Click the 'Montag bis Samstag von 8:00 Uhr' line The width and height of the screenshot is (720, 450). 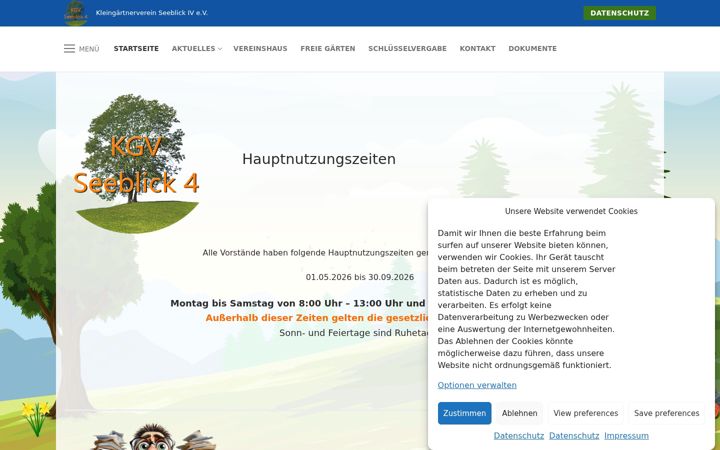298,303
